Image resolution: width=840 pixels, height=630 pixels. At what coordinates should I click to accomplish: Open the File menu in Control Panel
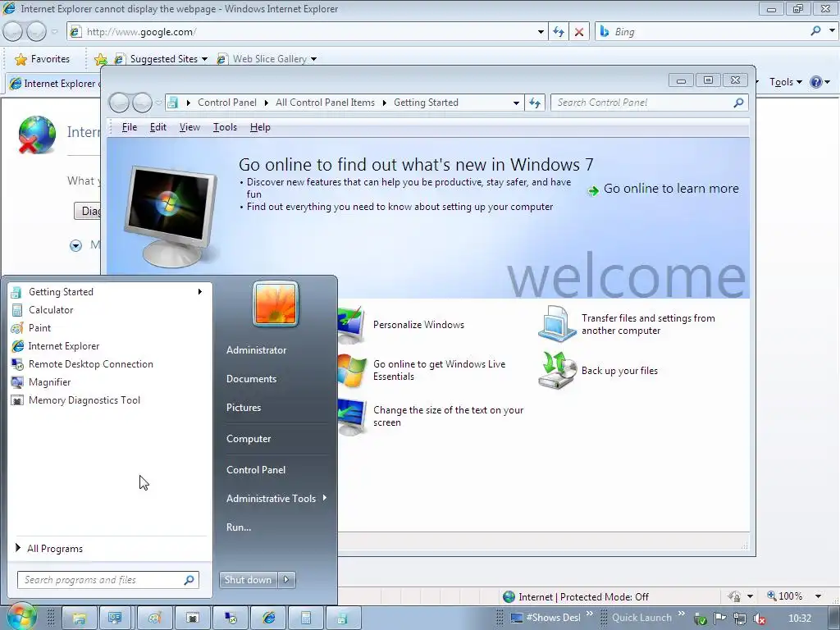click(x=130, y=127)
